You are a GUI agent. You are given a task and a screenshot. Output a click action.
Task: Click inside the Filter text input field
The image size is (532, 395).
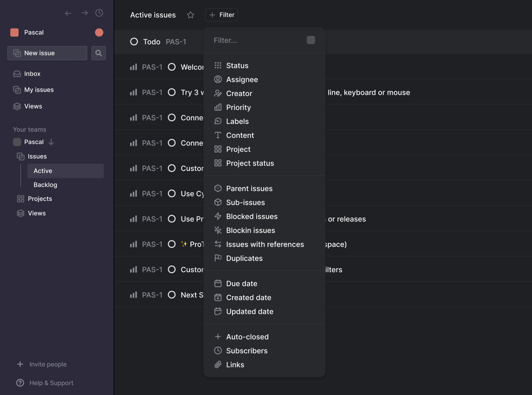tap(253, 40)
